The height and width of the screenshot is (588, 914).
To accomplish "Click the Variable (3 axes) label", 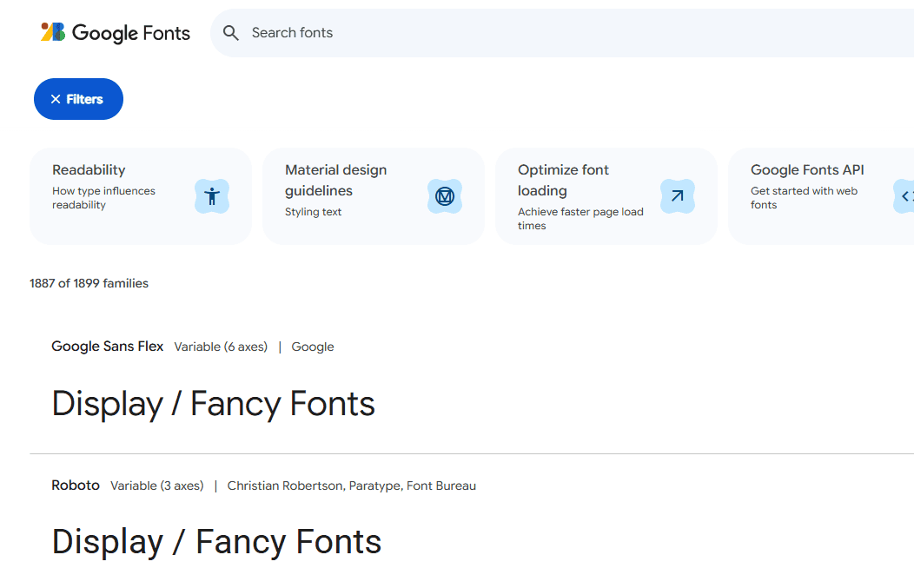I will click(x=157, y=486).
